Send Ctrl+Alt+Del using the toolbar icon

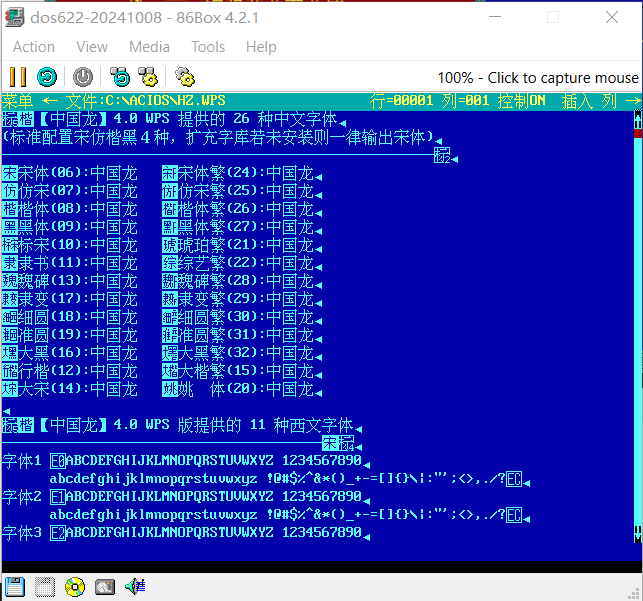click(120, 77)
